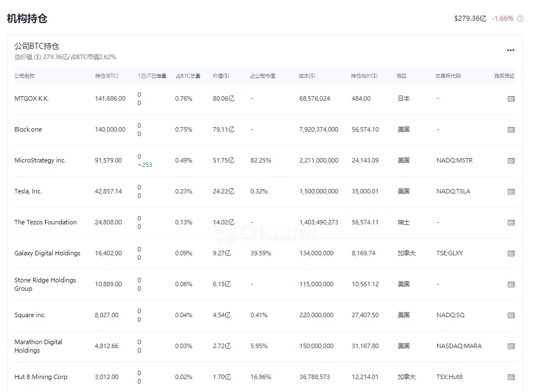Open purchase proof icon for MTGOX K.K.
Image resolution: width=534 pixels, height=392 pixels.
point(511,99)
